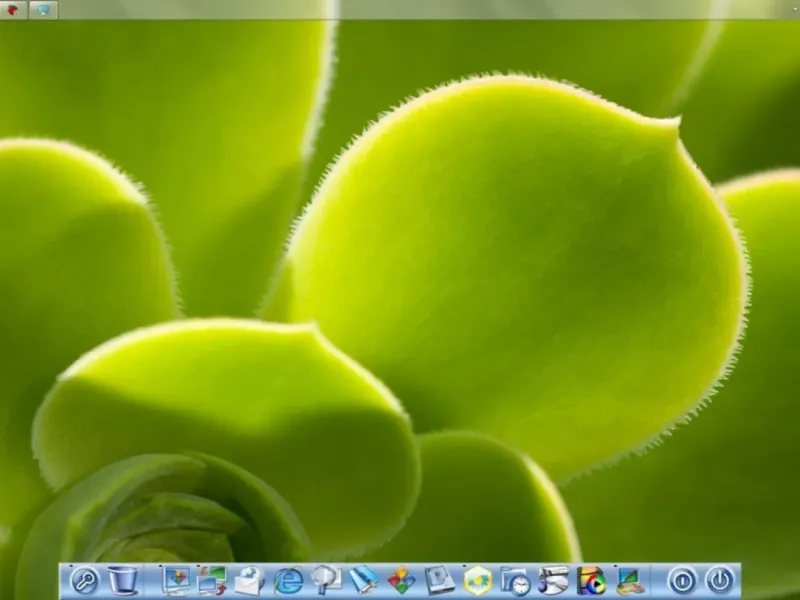Open the yellow hexagon dock icon
The image size is (800, 600).
(x=478, y=581)
